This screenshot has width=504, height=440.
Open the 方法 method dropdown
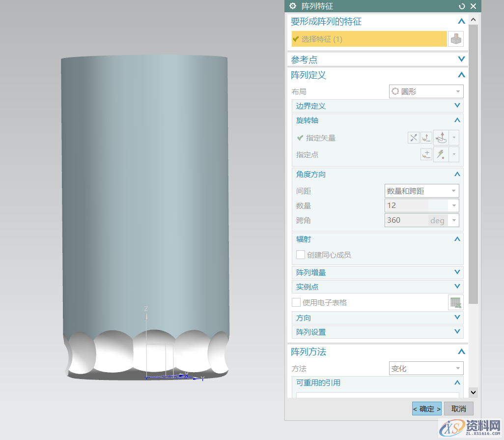(x=426, y=368)
